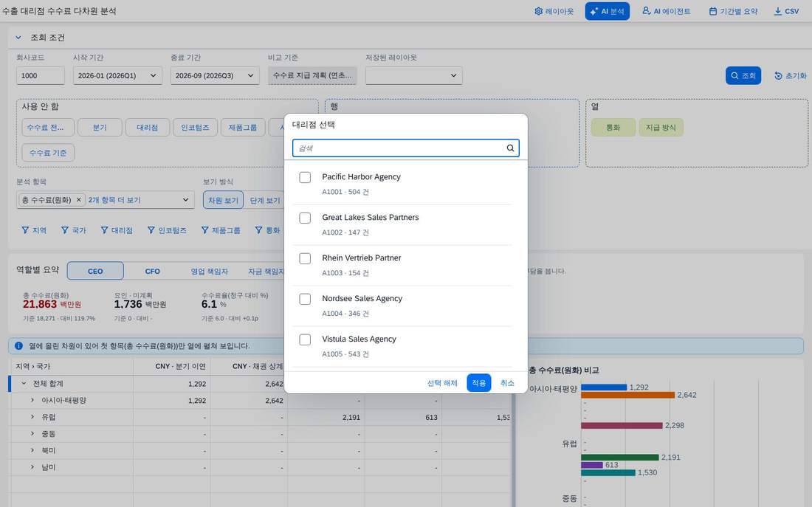Open the 대리점 filter funnel

(117, 230)
